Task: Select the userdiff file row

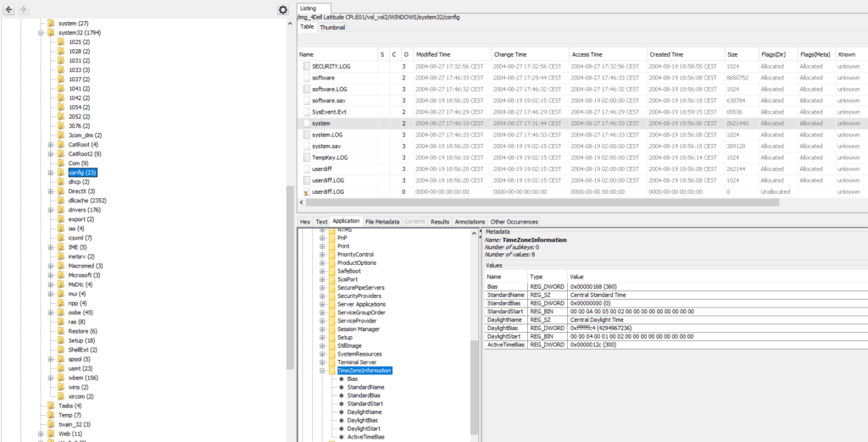Action: click(x=582, y=169)
